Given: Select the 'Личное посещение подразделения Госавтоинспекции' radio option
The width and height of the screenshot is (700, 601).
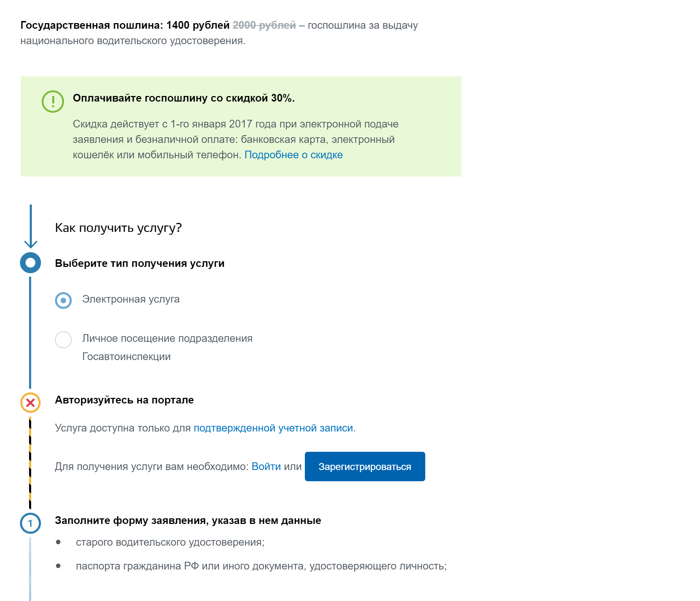Looking at the screenshot, I should coord(63,340).
